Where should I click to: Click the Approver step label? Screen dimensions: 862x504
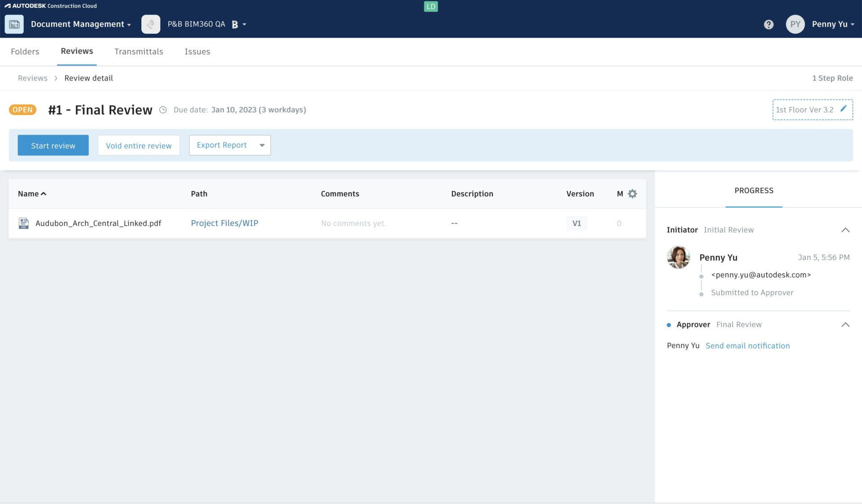(693, 324)
